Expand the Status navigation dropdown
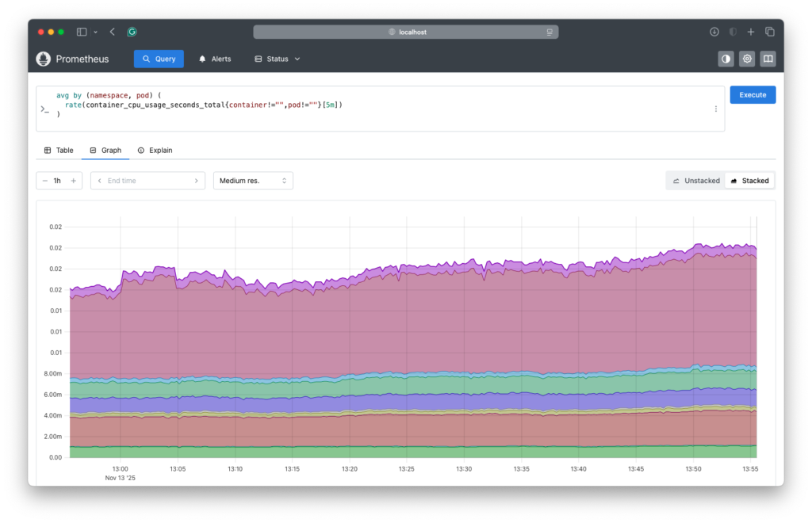 (276, 59)
